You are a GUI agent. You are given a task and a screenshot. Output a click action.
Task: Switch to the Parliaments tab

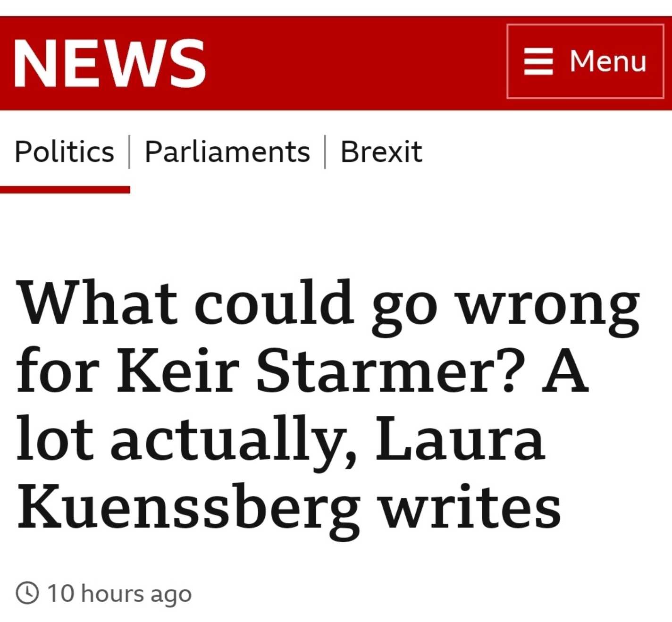227,151
